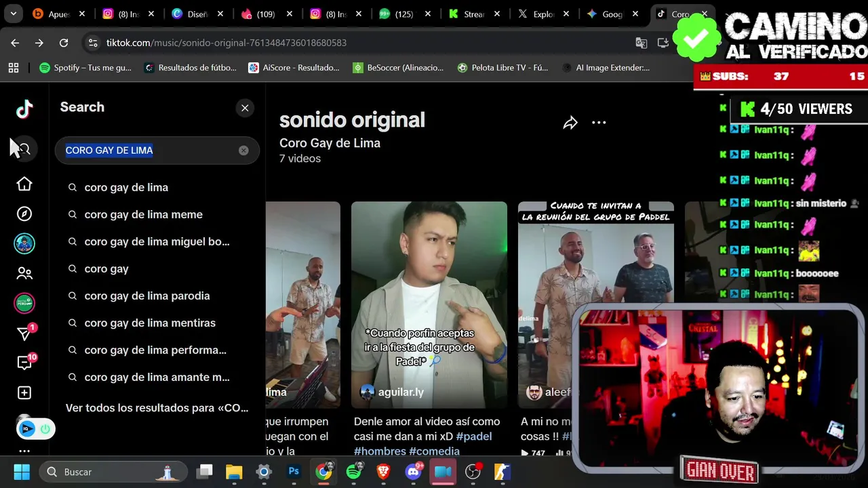
Task: Open File Explorer from taskbar
Action: point(234,472)
